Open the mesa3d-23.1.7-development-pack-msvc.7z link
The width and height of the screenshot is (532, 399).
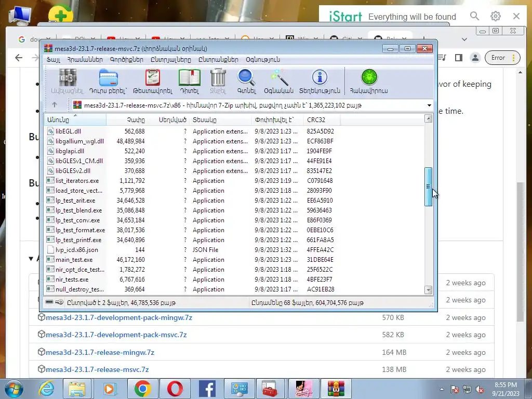[116, 335]
